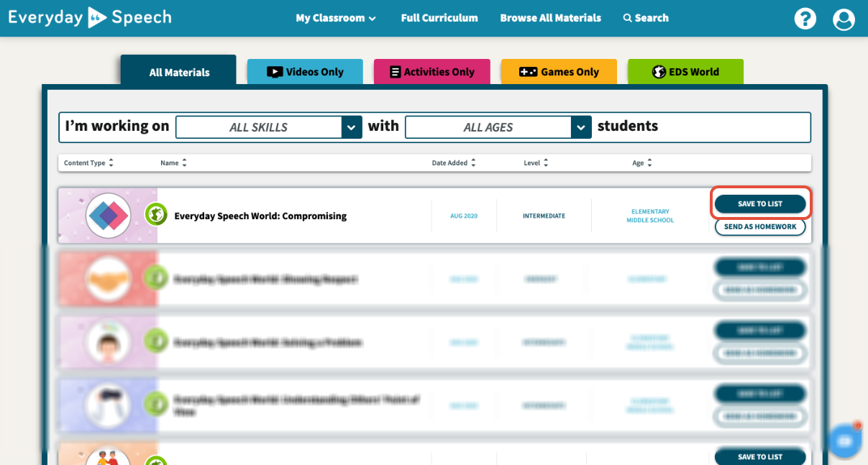Click the AUG 2020 date on Compromising row
868x465 pixels.
click(464, 216)
